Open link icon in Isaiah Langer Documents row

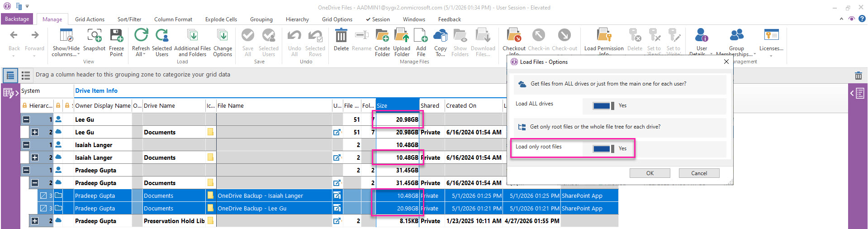coord(337,157)
